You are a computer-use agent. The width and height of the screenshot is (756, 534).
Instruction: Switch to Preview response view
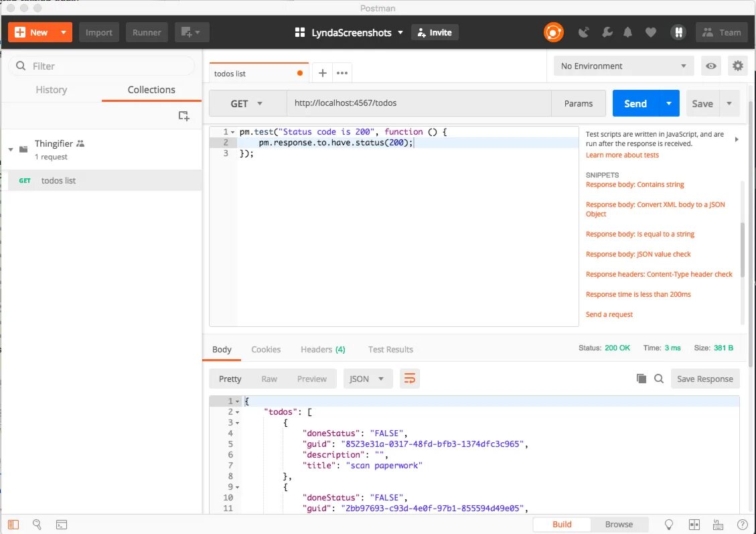click(x=311, y=379)
